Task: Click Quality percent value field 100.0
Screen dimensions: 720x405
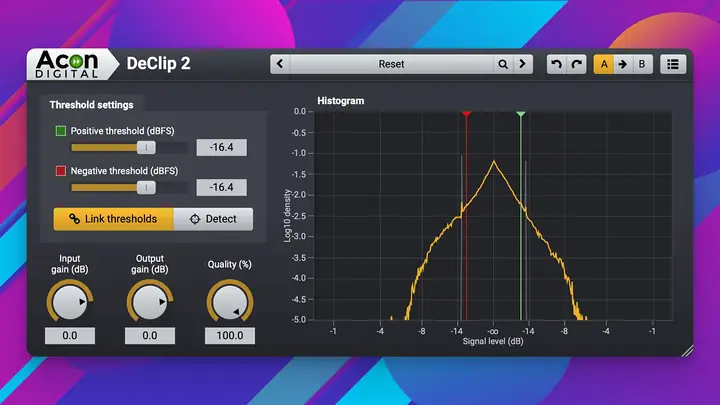Action: click(x=230, y=336)
